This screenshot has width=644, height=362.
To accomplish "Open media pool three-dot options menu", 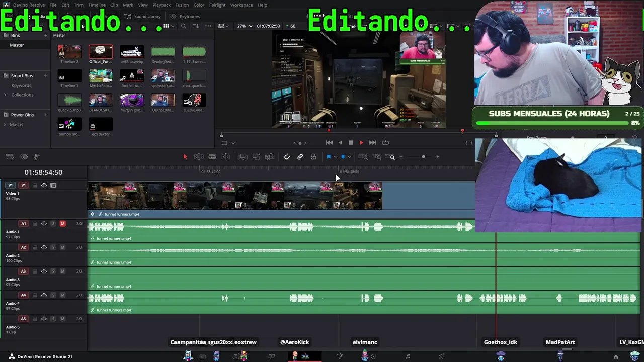I will click(x=208, y=26).
